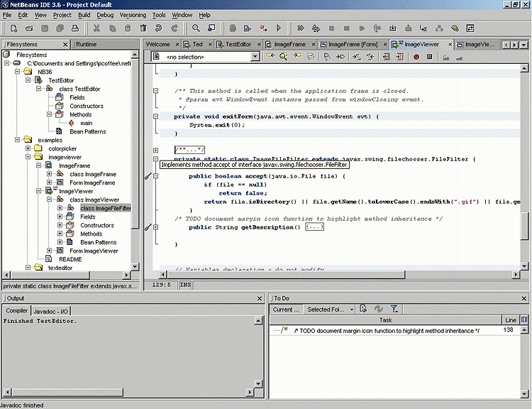The height and width of the screenshot is (409, 532).
Task: Expand class ImageFrame tree node
Action: click(50, 174)
